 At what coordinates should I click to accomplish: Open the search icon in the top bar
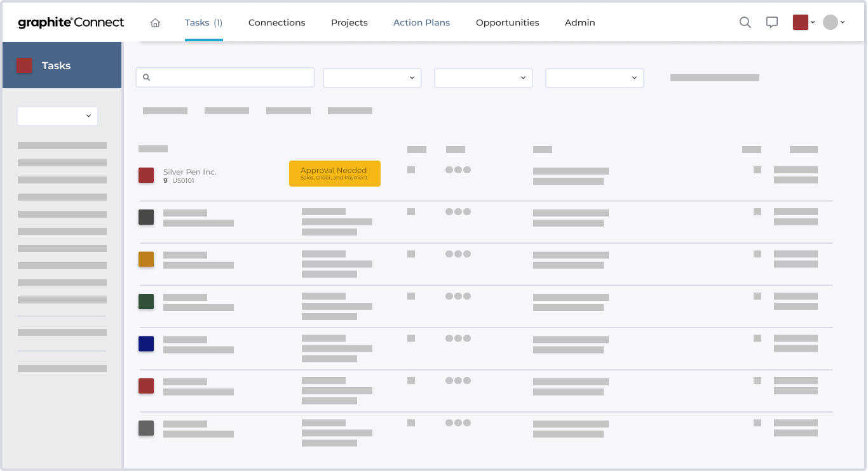[x=745, y=22]
